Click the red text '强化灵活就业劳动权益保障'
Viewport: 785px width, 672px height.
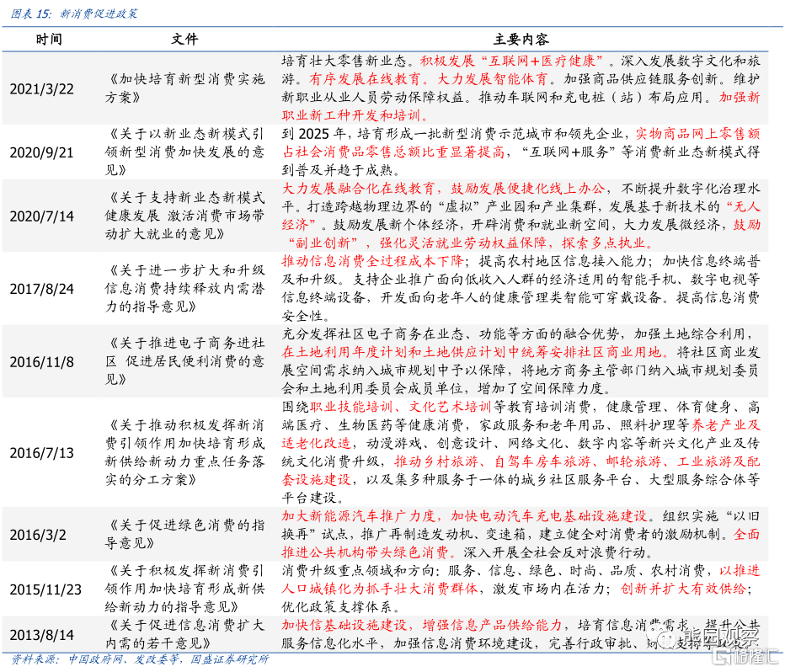coord(462,243)
